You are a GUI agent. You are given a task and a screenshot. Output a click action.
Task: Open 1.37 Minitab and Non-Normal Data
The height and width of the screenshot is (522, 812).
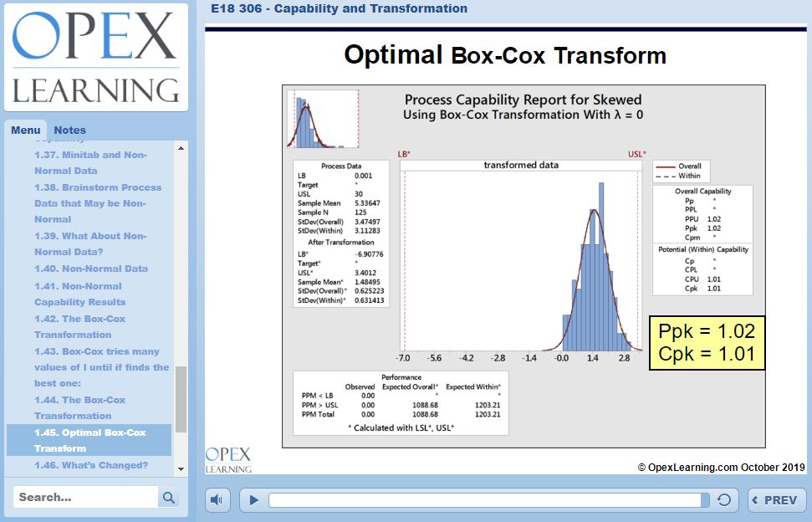90,162
